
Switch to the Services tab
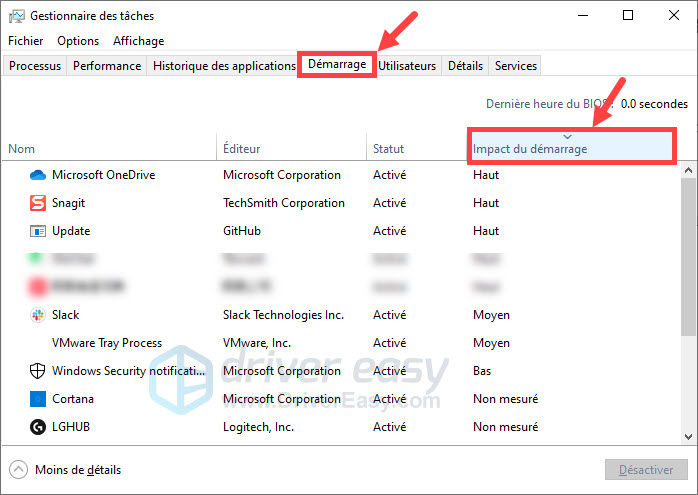click(515, 66)
